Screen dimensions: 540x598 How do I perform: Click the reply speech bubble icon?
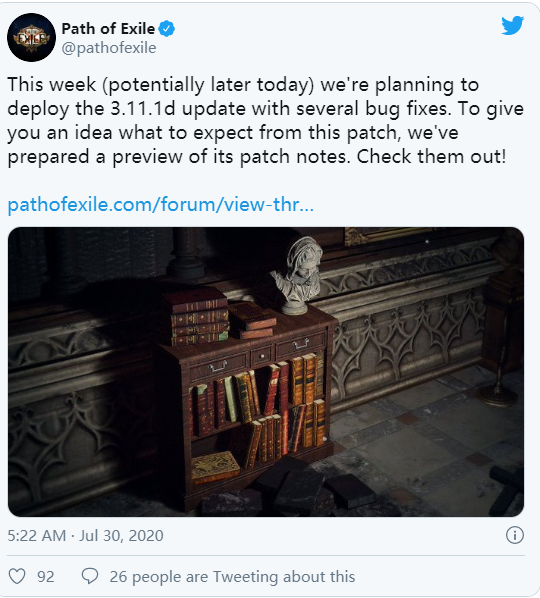click(x=90, y=576)
